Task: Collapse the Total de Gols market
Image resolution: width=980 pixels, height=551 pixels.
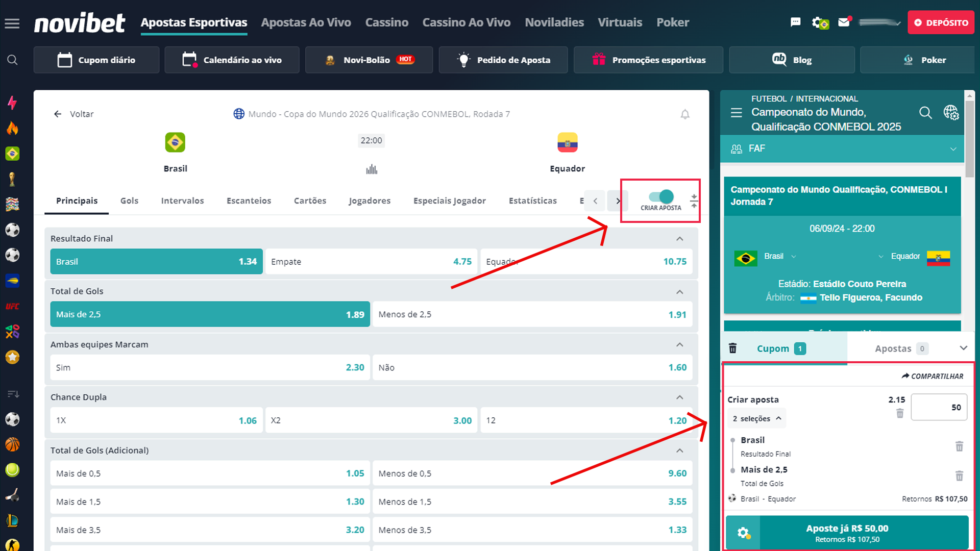Action: click(679, 292)
